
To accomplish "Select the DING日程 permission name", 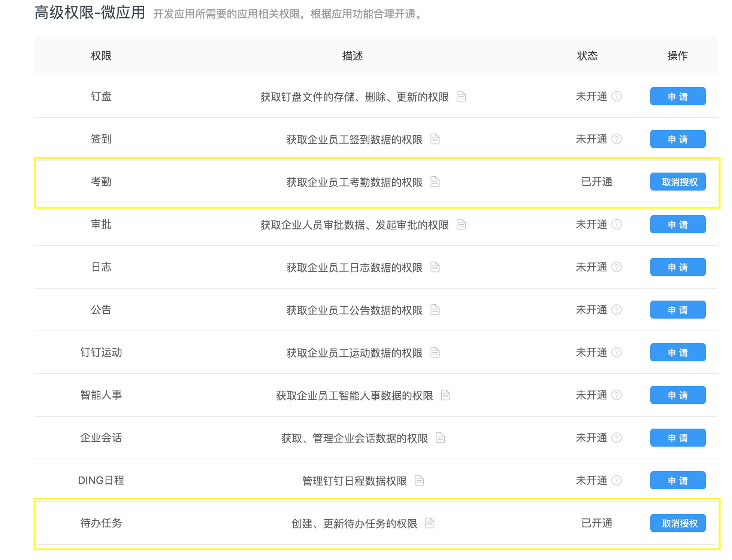I will [101, 481].
